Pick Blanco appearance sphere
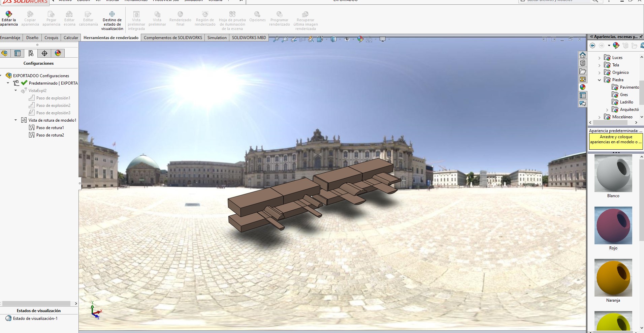Image resolution: width=644 pixels, height=333 pixels. (x=613, y=174)
